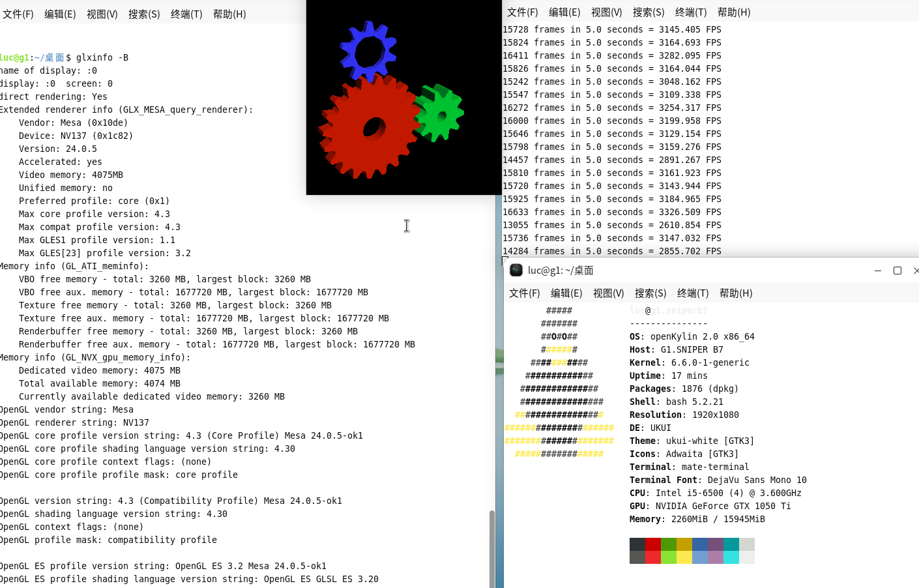Click 'Video memory: 4075MB' line
Image resolution: width=919 pixels, height=588 pixels.
71,175
